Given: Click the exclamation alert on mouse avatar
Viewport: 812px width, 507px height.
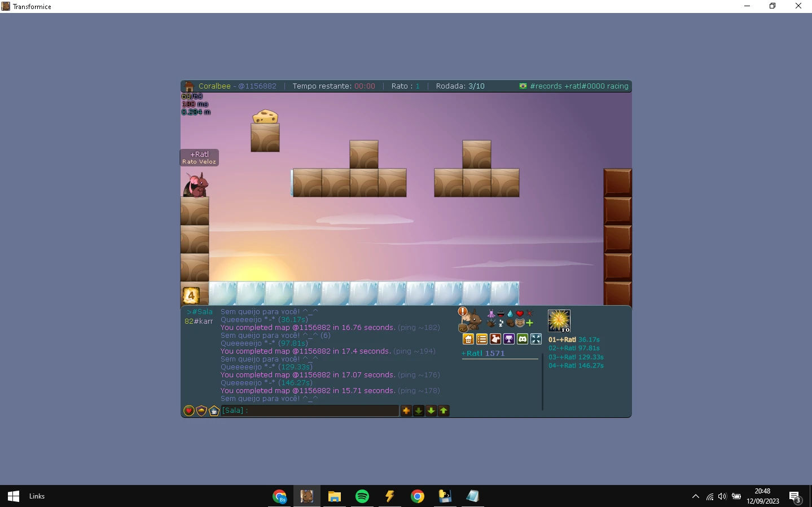Looking at the screenshot, I should pyautogui.click(x=463, y=311).
